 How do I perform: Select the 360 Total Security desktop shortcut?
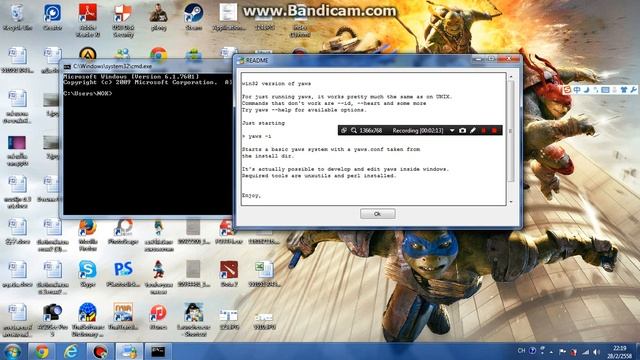coord(123,20)
